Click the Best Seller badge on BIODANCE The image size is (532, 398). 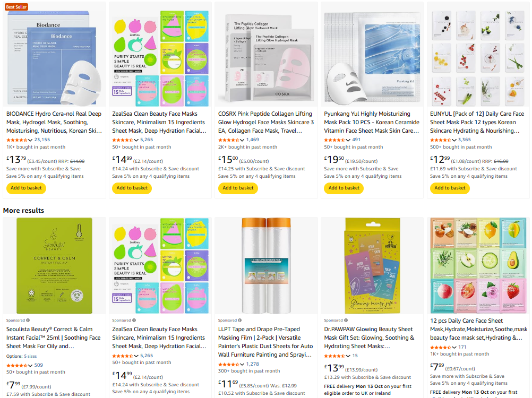coord(16,7)
